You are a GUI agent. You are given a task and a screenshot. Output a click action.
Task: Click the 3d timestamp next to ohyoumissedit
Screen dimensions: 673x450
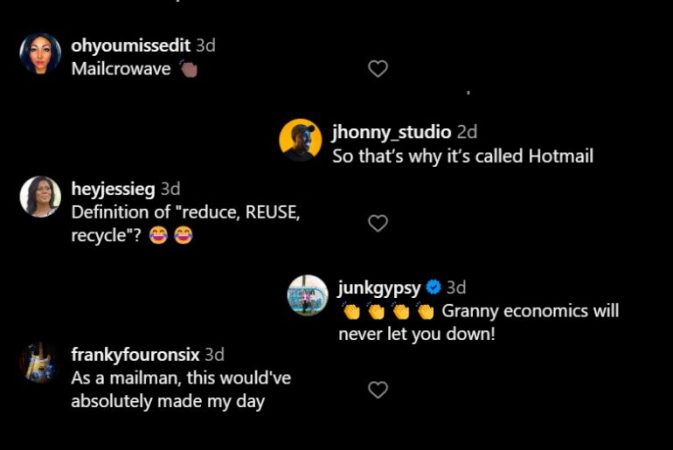click(x=206, y=45)
